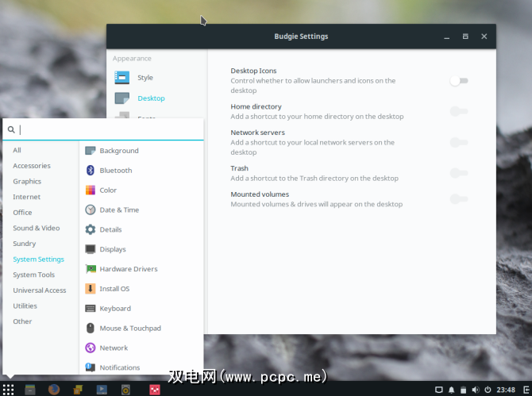Open the volume icon in the panel
Image resolution: width=532 pixels, height=396 pixels.
tap(476, 390)
